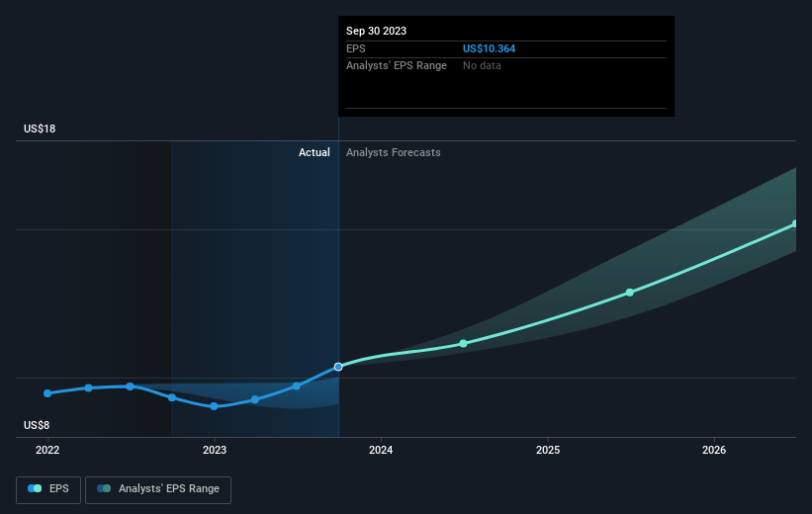The height and width of the screenshot is (514, 812).
Task: Toggle the EPS legend button
Action: [48, 489]
